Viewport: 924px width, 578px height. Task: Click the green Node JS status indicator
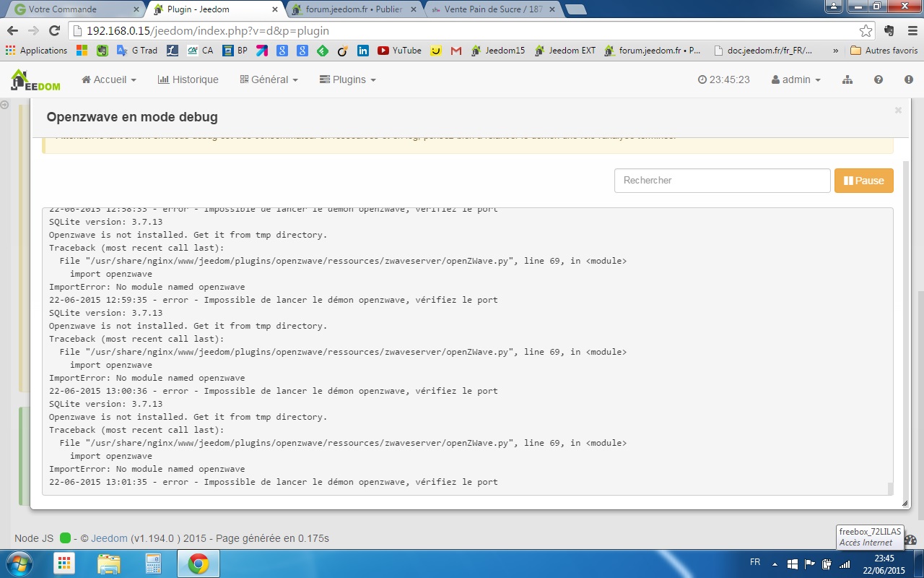click(x=65, y=538)
